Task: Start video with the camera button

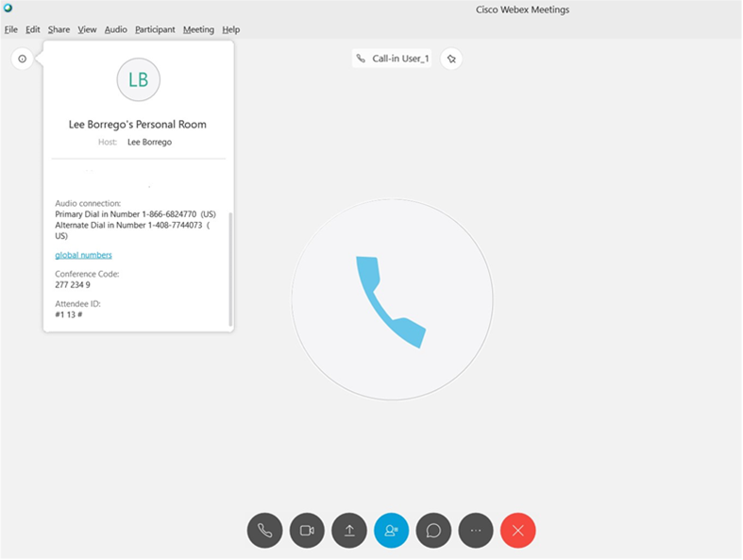Action: (x=307, y=530)
